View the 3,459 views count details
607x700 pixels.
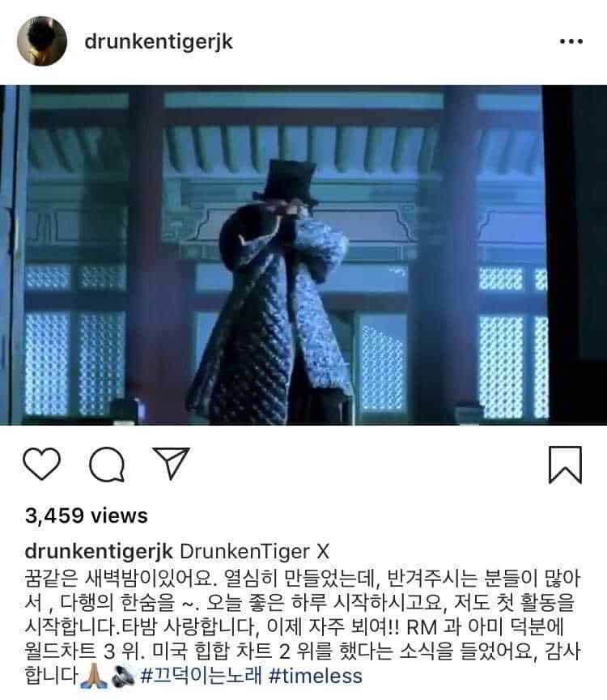tap(86, 515)
